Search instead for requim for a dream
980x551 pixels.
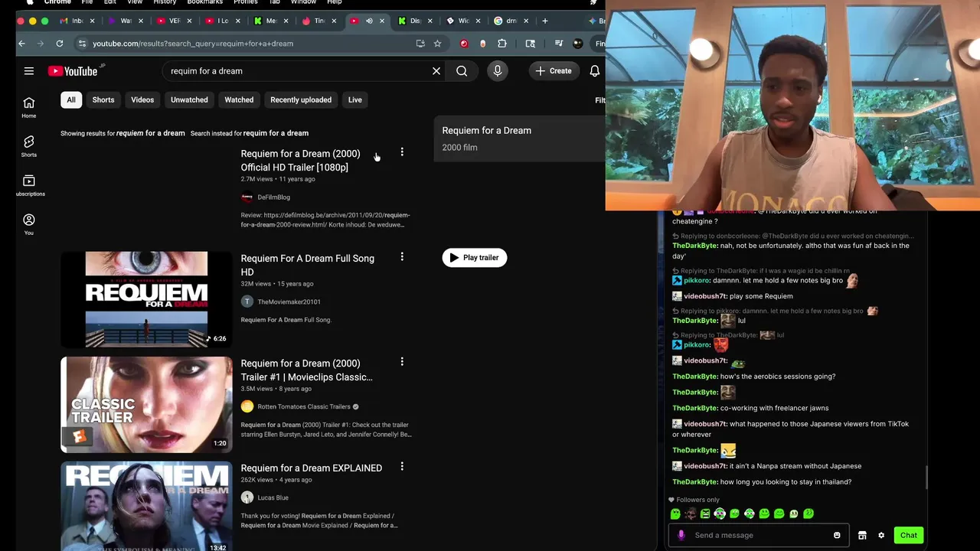click(x=276, y=133)
